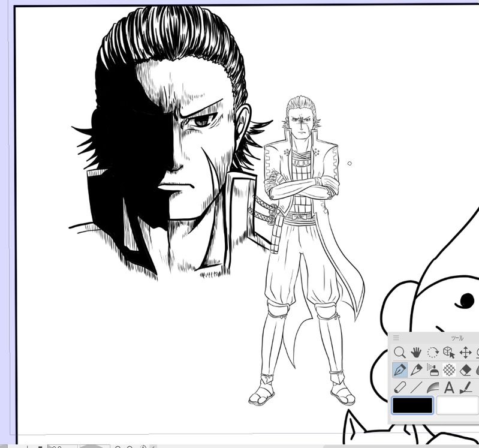The image size is (479, 448).
Task: Select the Gradient curve tool
Action: point(433,388)
